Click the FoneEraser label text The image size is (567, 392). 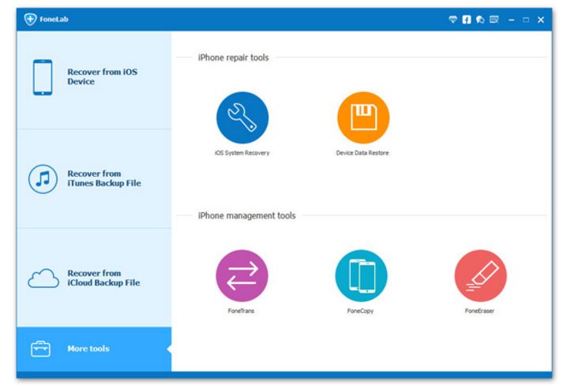point(479,311)
